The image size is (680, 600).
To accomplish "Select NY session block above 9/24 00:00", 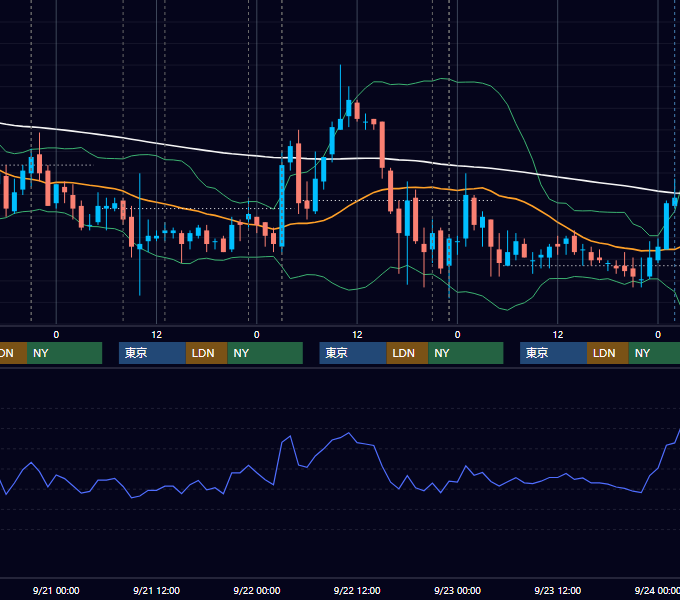I will click(x=654, y=353).
